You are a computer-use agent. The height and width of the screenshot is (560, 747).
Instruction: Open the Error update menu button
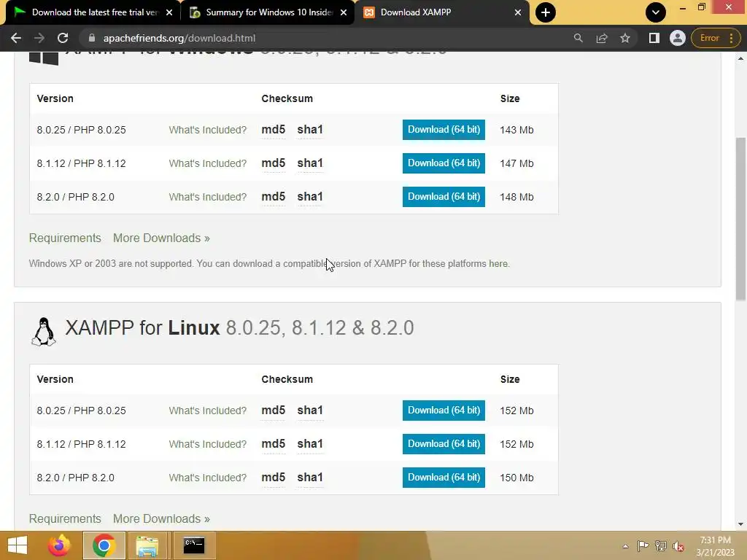click(x=716, y=38)
